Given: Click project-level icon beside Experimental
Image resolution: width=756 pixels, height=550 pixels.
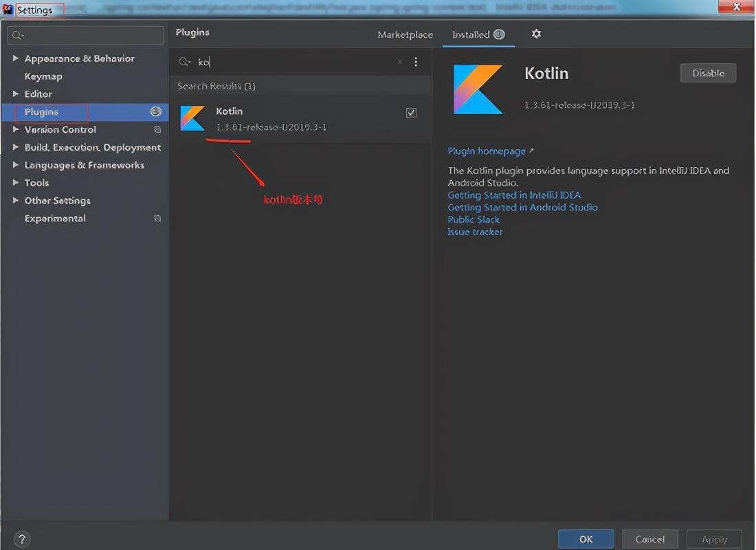Looking at the screenshot, I should pos(157,218).
